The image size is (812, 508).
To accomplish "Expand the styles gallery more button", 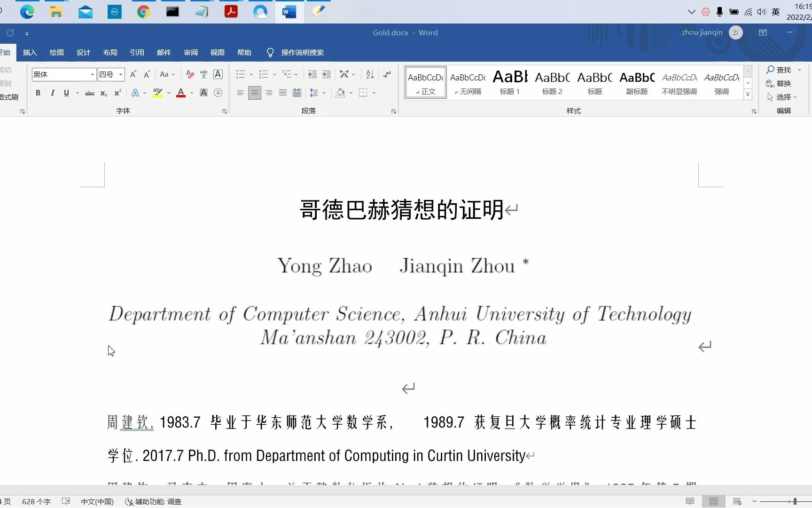I will coord(748,95).
